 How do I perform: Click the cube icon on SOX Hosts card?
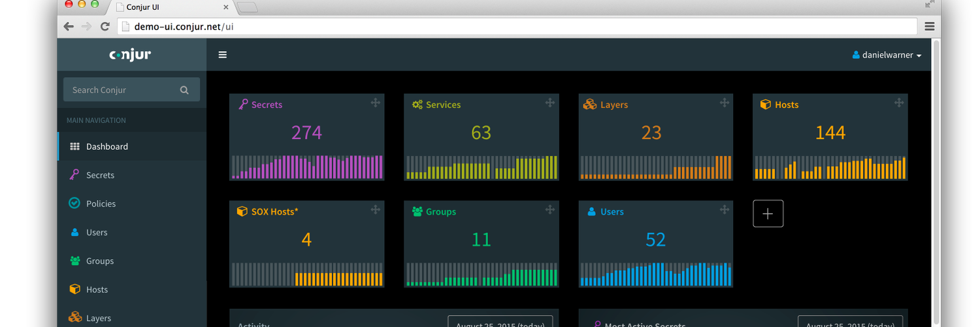pyautogui.click(x=242, y=212)
